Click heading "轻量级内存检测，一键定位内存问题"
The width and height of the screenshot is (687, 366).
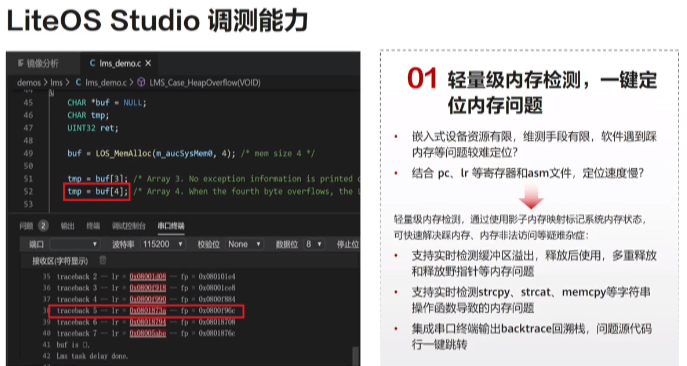pyautogui.click(x=552, y=92)
